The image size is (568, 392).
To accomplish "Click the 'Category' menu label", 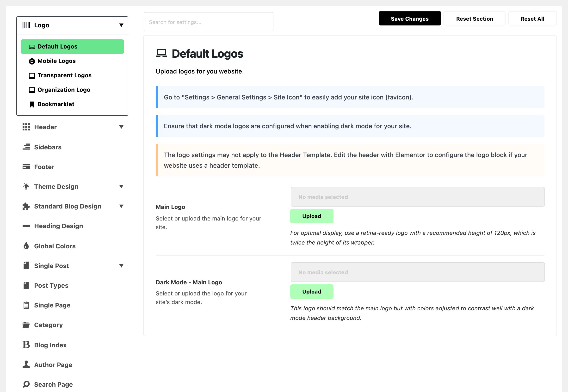I will [48, 325].
